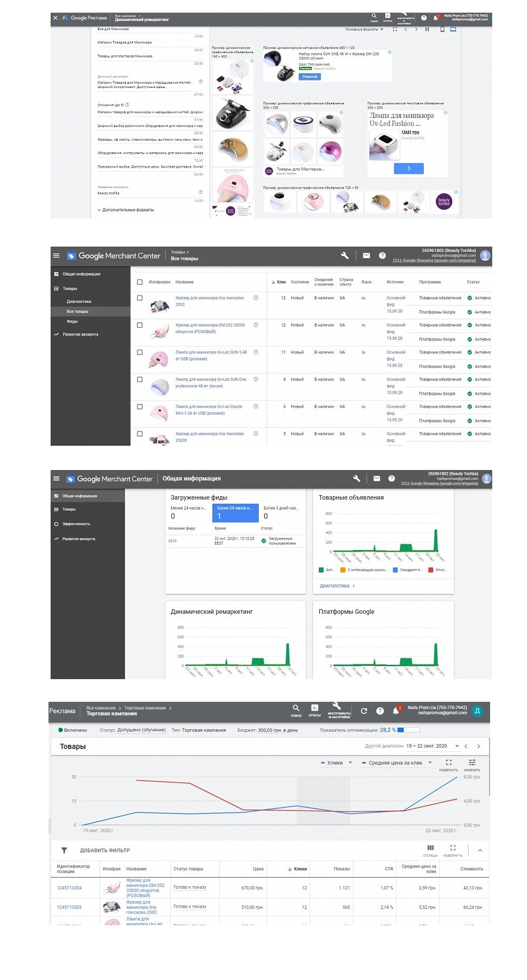Open Средняя цена за клик metric dropdown

397,763
